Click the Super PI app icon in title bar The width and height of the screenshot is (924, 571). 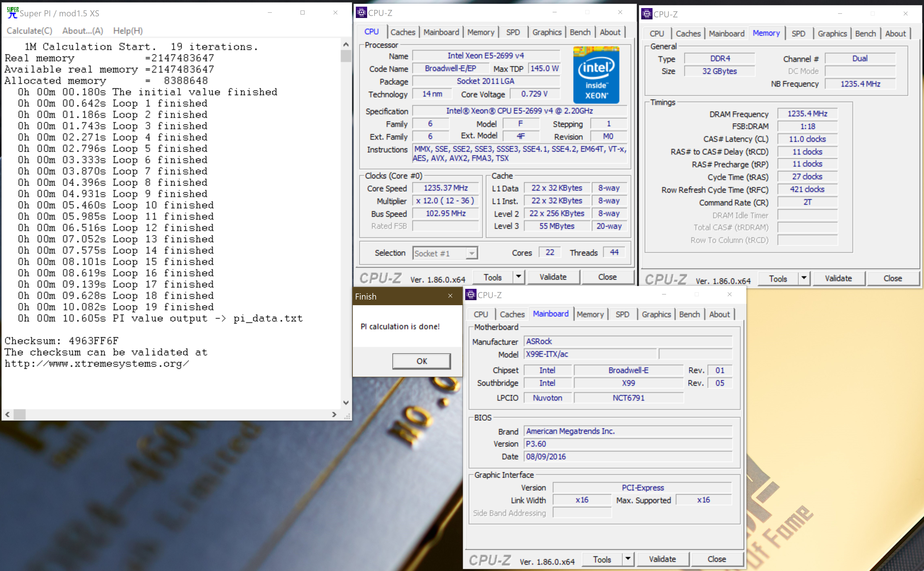pos(13,13)
